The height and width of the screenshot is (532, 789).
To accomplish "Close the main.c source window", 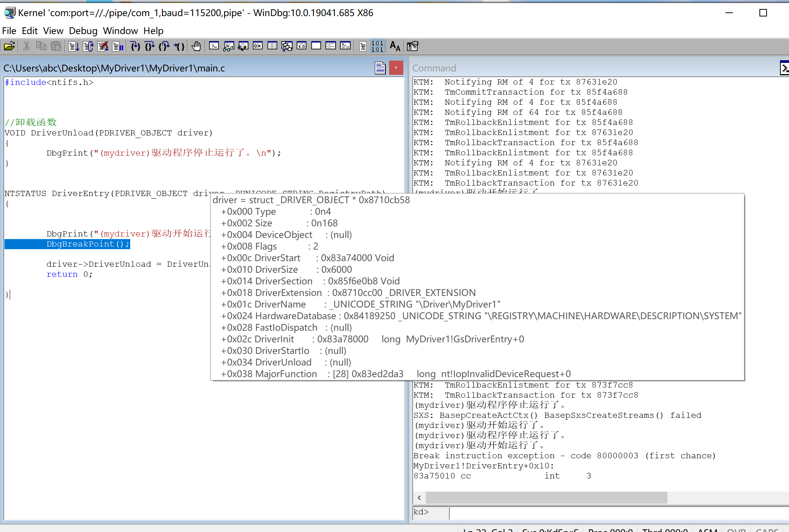I will click(396, 68).
